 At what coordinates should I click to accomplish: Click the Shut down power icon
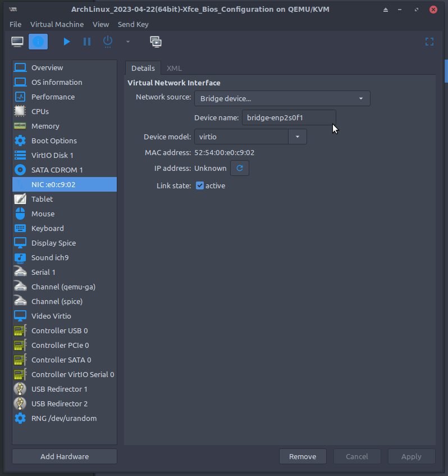point(108,42)
